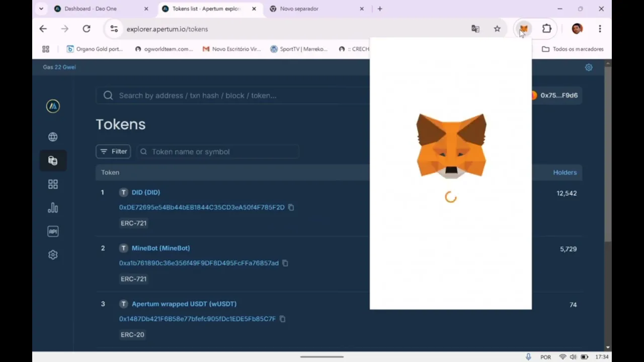
Task: Close the Dashboard - Dao One tab
Action: tap(146, 9)
